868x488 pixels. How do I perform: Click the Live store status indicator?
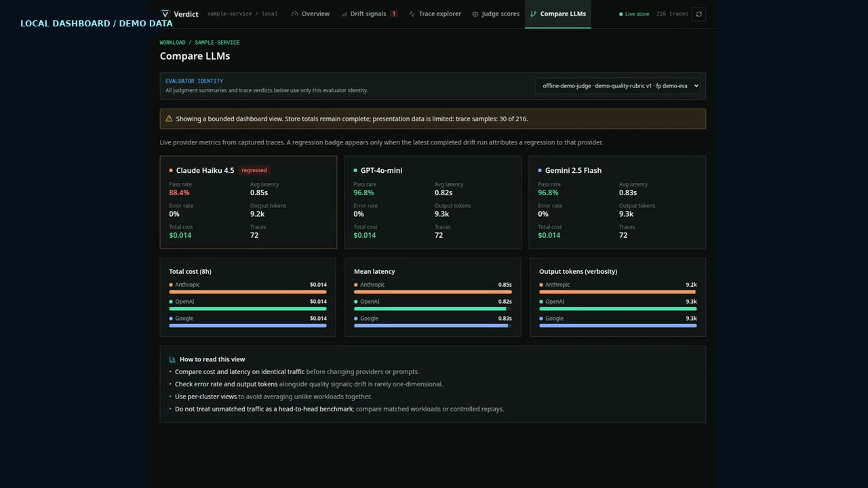tap(634, 14)
